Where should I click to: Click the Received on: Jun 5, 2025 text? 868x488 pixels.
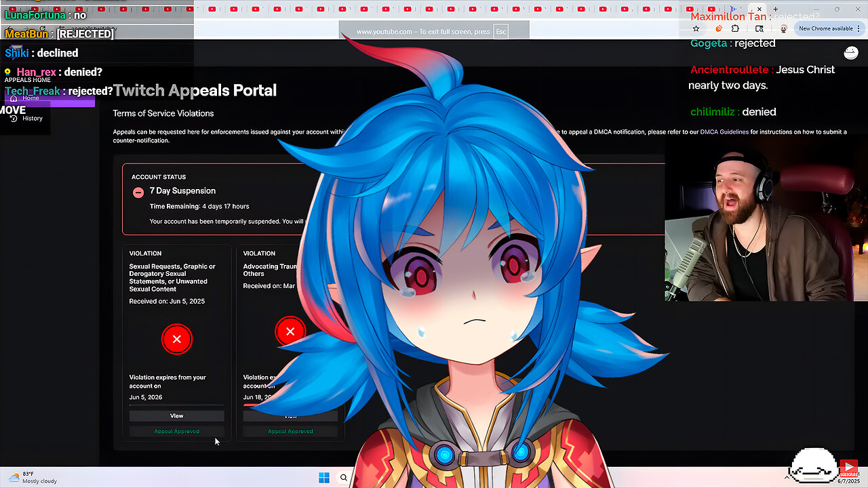[167, 301]
